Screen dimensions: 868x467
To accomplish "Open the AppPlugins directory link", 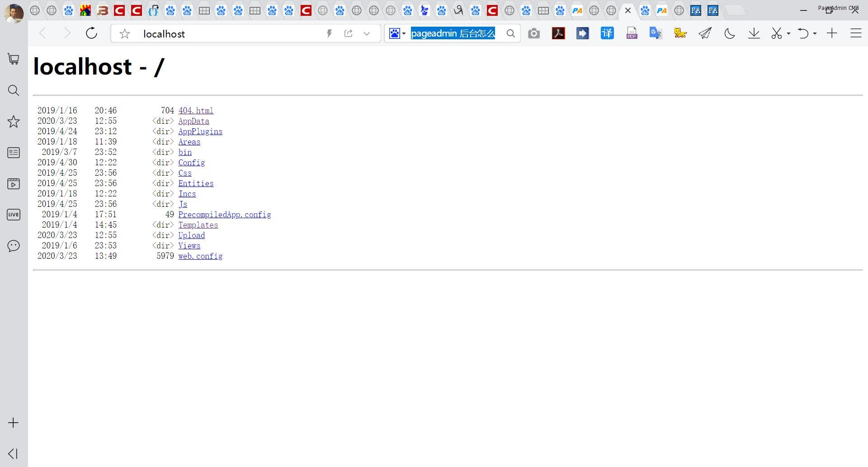I will (200, 131).
